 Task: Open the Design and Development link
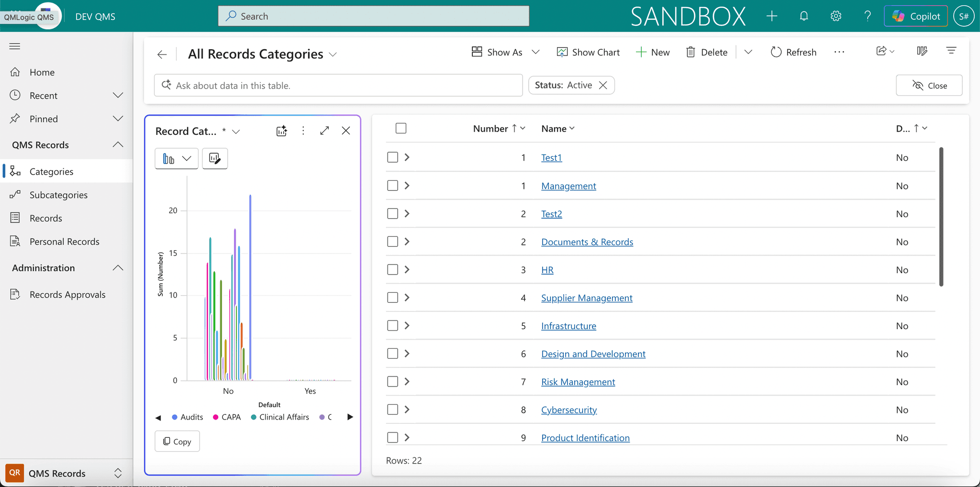click(593, 354)
